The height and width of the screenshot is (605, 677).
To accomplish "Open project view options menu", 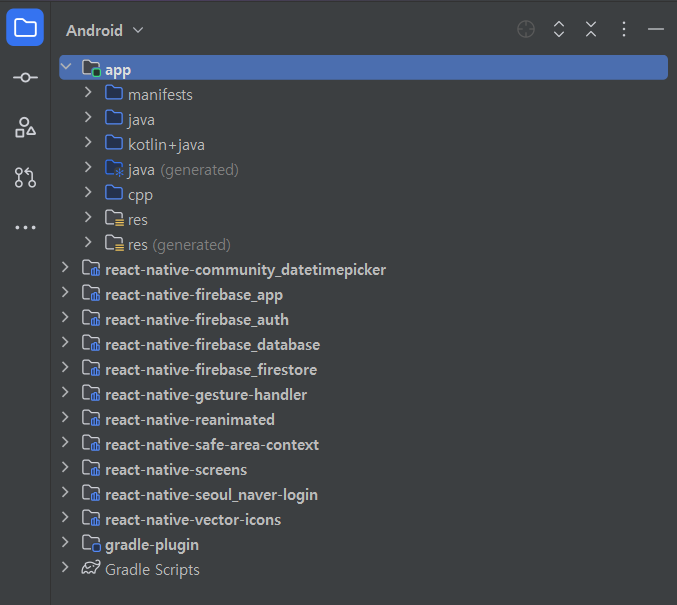I will (x=623, y=29).
